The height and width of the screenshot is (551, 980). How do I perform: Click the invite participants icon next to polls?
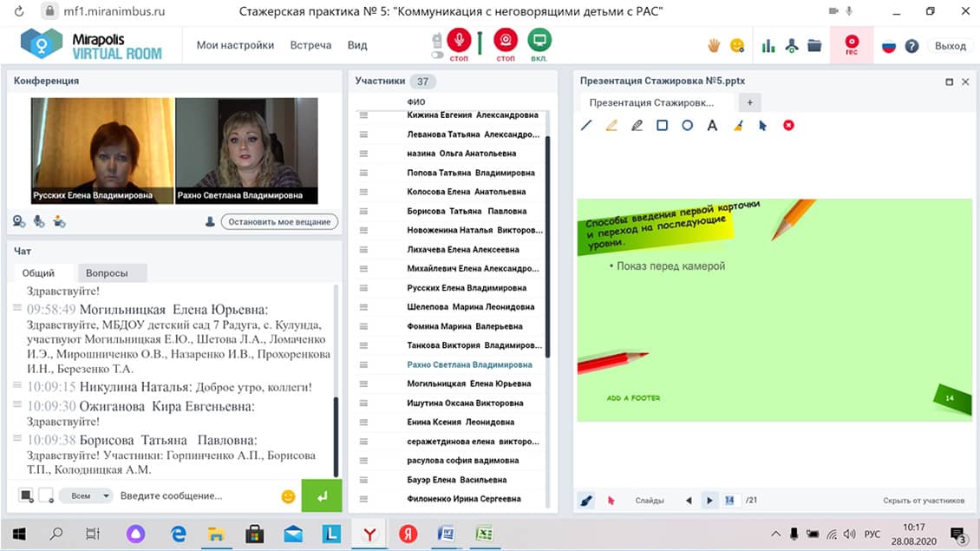(791, 45)
